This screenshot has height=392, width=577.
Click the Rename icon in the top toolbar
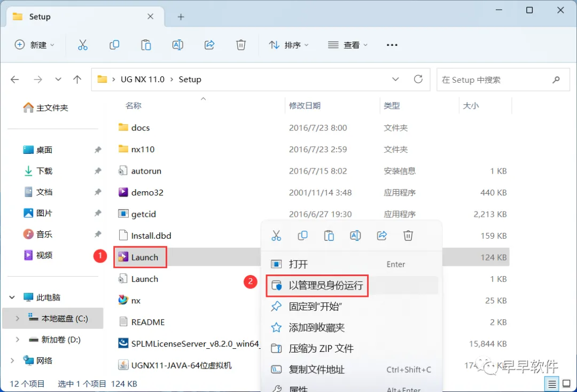(178, 45)
